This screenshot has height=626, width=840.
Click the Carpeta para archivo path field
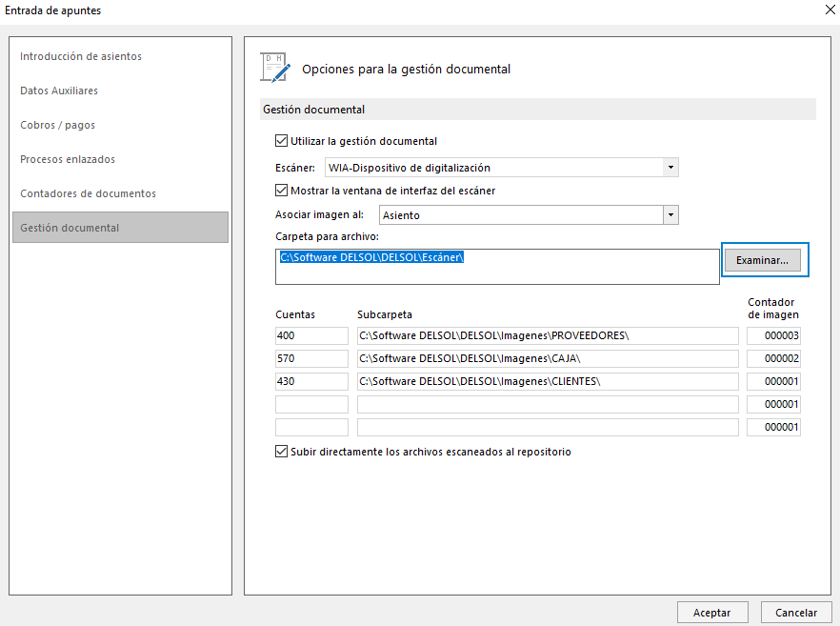(x=497, y=267)
